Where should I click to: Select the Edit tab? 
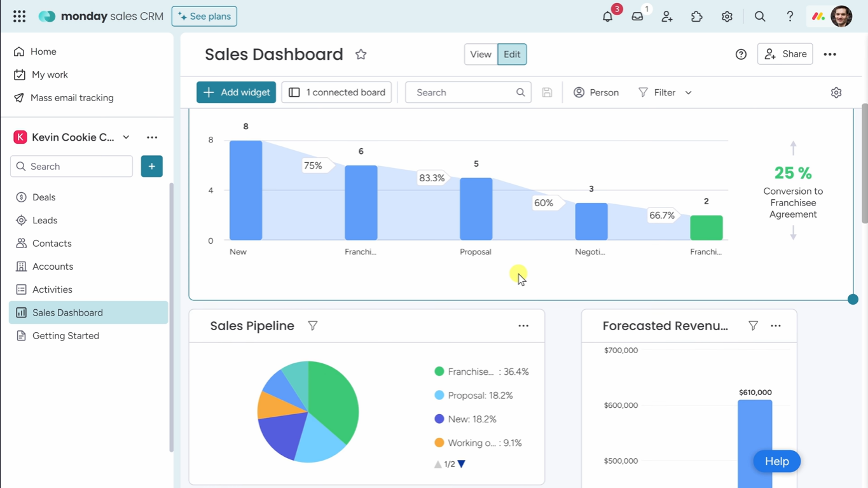pyautogui.click(x=512, y=54)
